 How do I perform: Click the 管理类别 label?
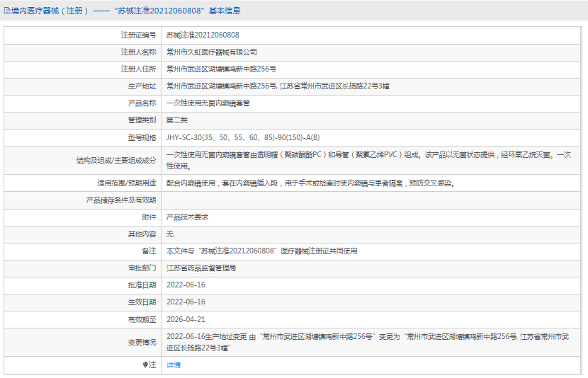tap(142, 120)
